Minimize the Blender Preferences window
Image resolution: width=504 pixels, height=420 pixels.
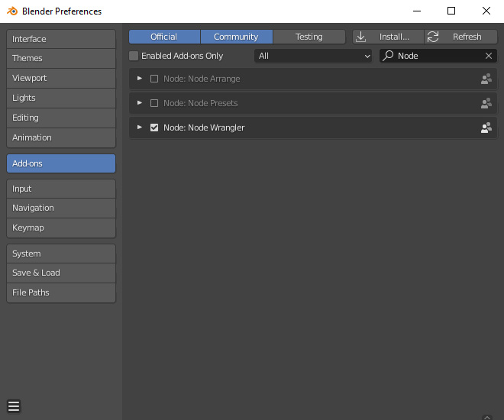[417, 11]
